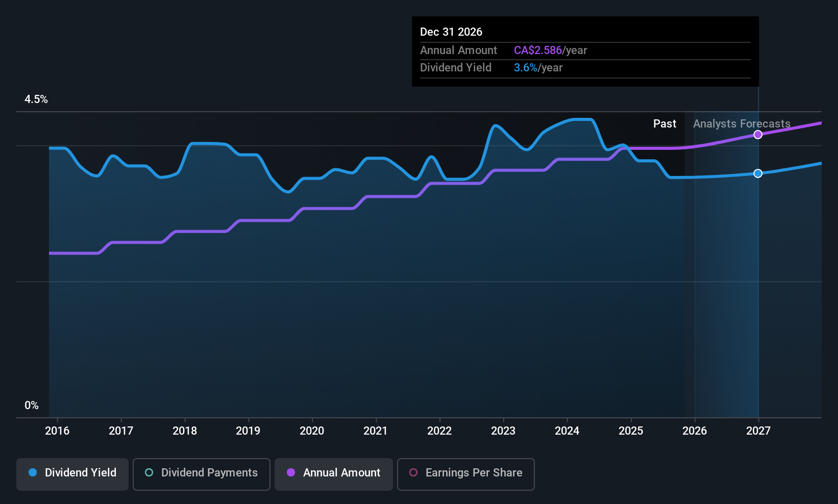838x504 pixels.
Task: Click the 2024 x-axis label
Action: (567, 431)
